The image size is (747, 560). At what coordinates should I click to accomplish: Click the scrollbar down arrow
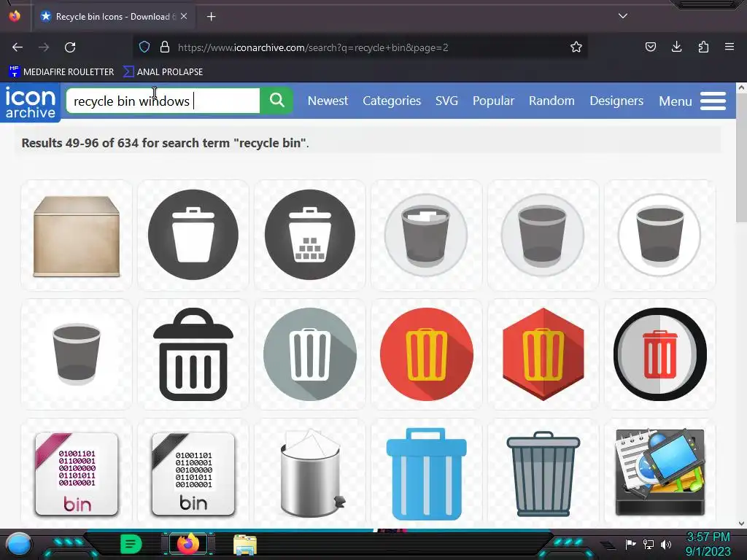pos(741,524)
